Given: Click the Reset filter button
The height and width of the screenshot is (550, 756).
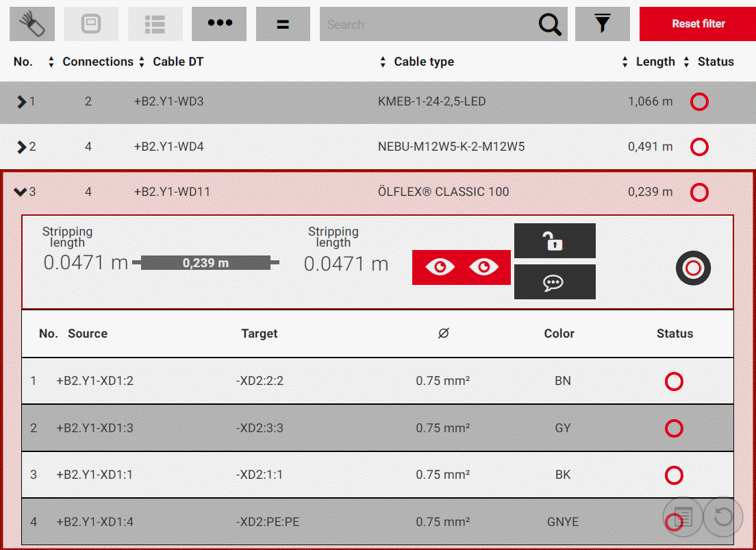Looking at the screenshot, I should point(698,24).
